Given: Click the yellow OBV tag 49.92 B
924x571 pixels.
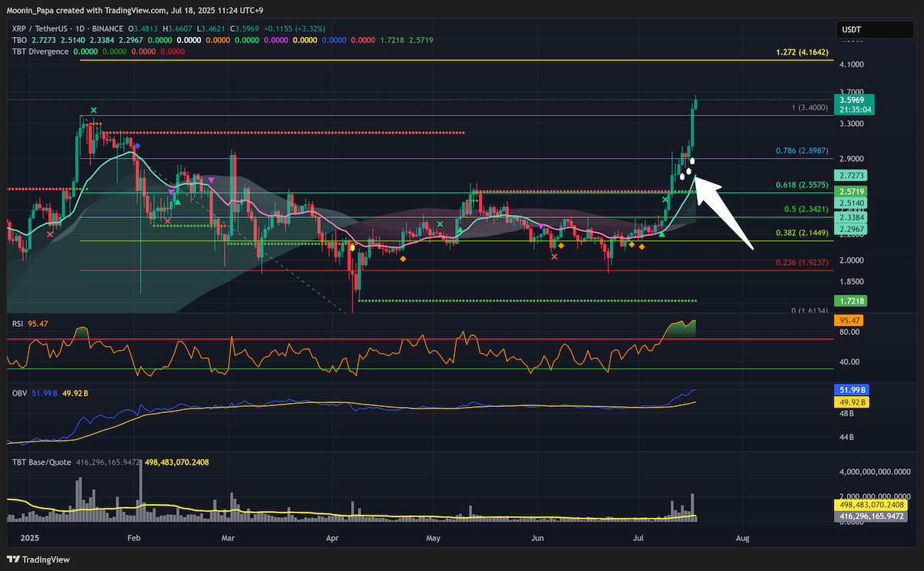Looking at the screenshot, I should 852,402.
